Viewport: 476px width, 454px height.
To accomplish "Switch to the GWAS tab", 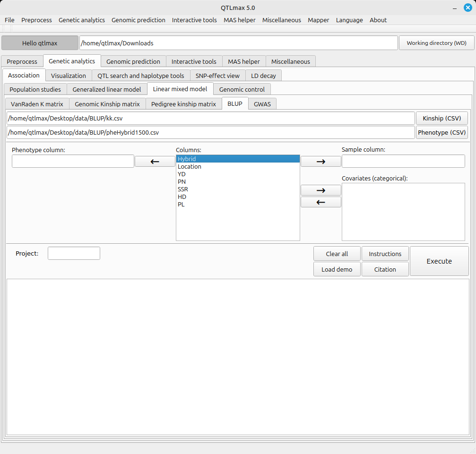I will point(262,104).
